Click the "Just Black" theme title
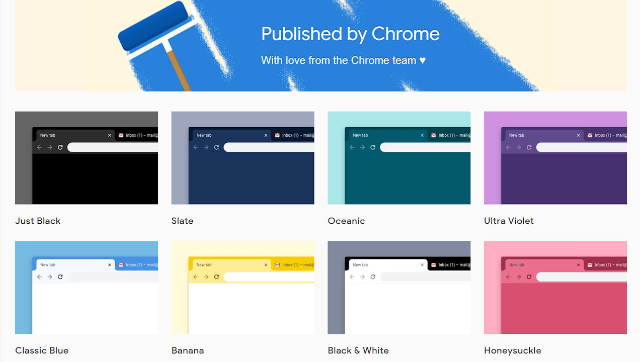Viewport: 644px width, 362px height. click(38, 221)
